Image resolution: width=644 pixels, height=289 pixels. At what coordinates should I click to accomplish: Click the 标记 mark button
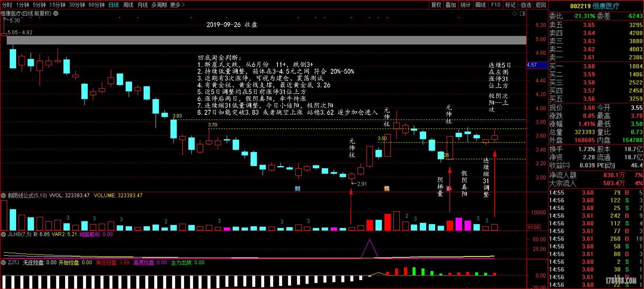point(510,5)
